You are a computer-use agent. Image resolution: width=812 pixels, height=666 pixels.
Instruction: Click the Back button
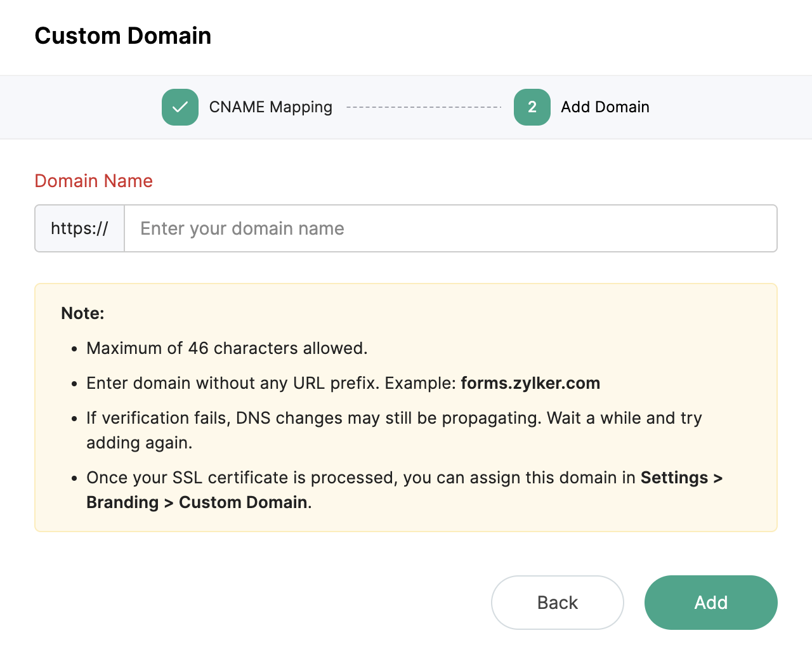[558, 603]
